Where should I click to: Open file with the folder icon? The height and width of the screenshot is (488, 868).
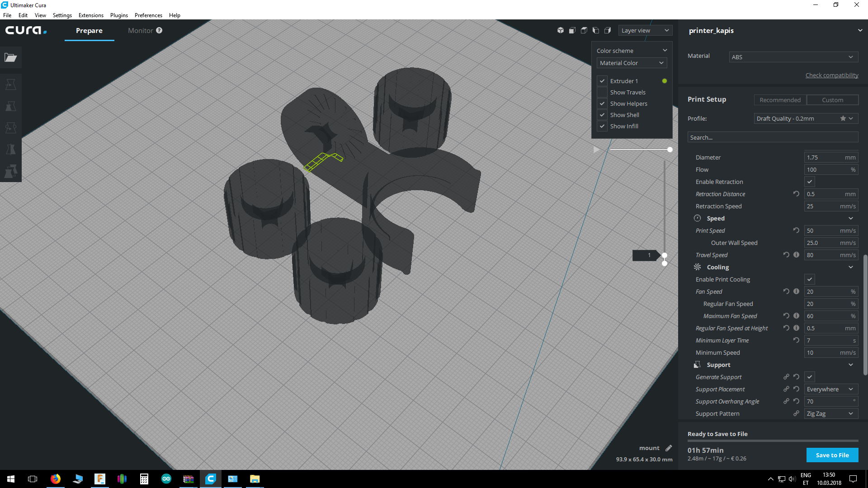tap(11, 57)
